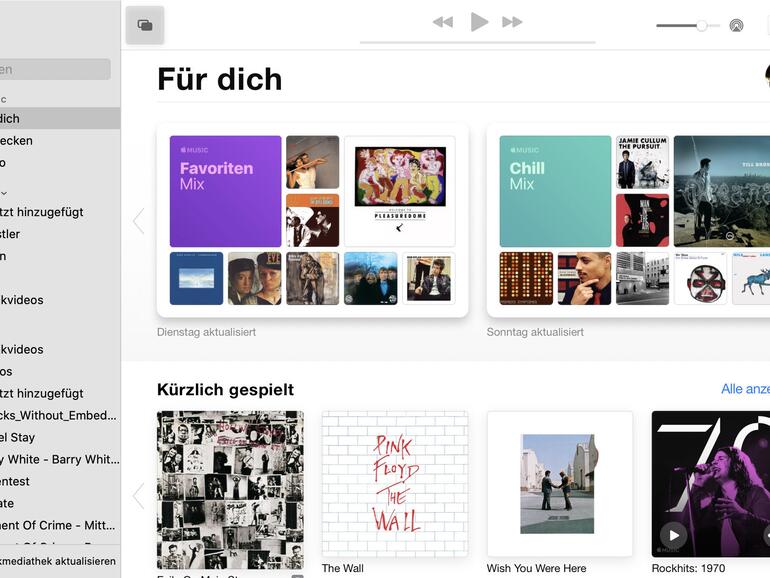Start playback with the play button
This screenshot has height=578, width=770.
point(479,22)
